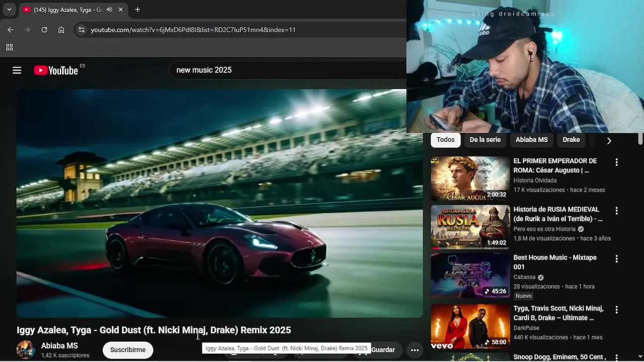
Task: Go to the YouTube home logo
Action: (56, 70)
